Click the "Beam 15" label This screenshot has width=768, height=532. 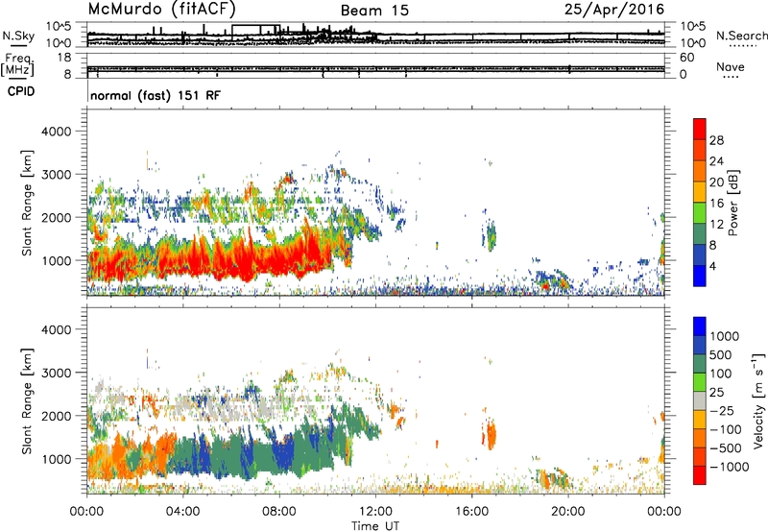pos(374,11)
